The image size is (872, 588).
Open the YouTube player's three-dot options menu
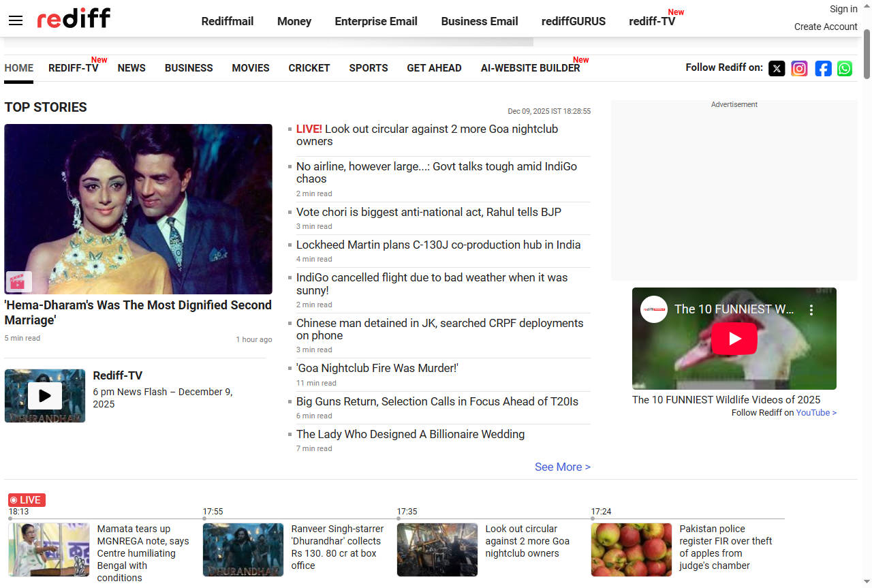811,309
